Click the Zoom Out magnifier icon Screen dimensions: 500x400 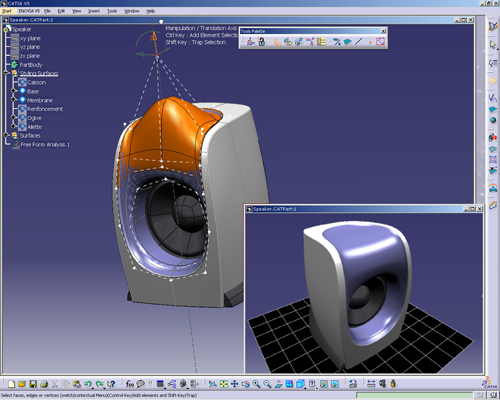267,384
